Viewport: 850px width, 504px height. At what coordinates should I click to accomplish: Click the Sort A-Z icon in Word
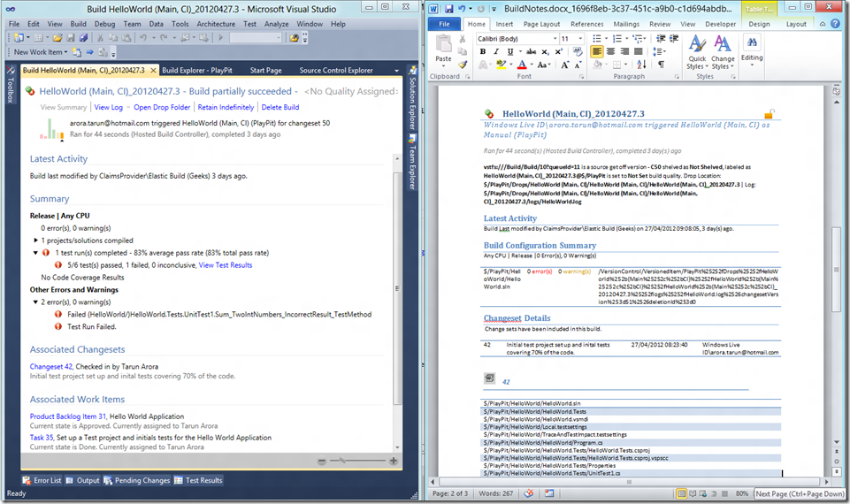point(642,65)
